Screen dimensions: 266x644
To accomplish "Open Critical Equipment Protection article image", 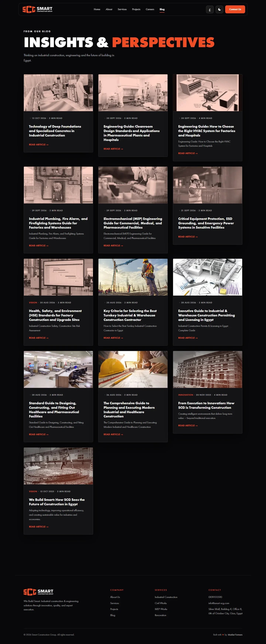I will click(x=208, y=185).
